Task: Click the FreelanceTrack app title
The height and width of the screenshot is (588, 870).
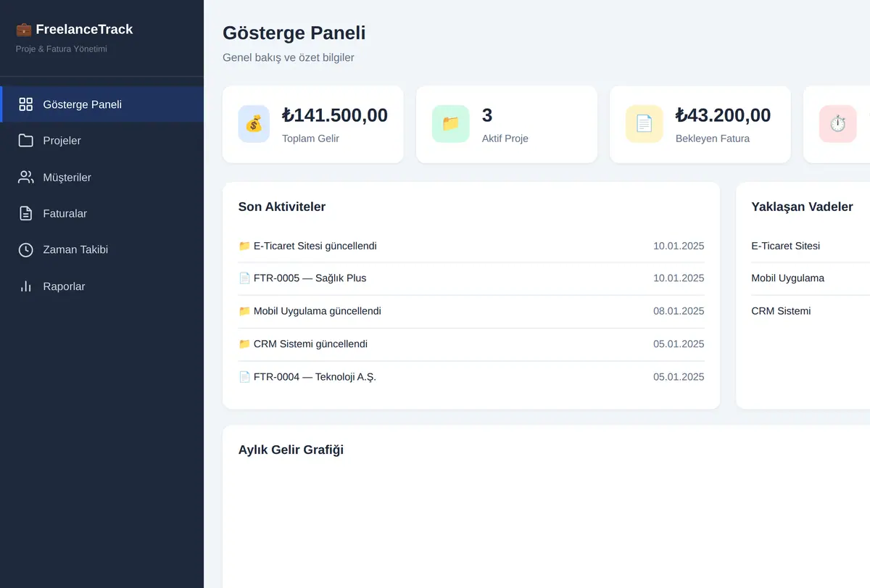Action: pyautogui.click(x=84, y=30)
